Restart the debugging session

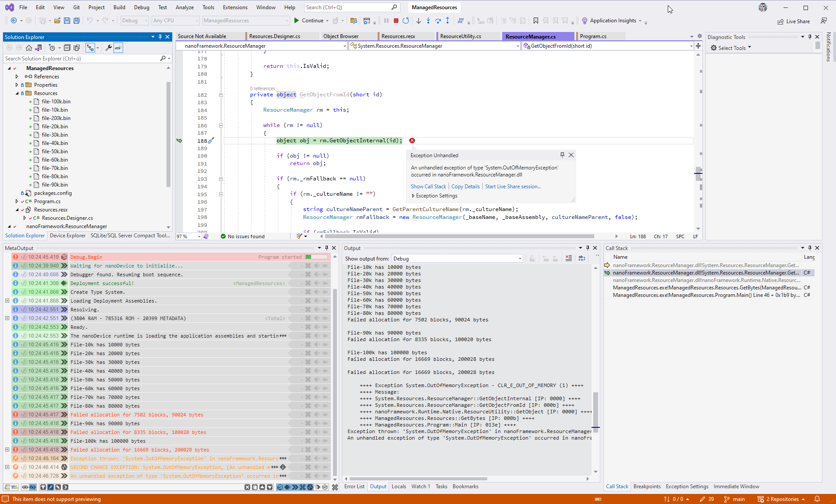[x=406, y=21]
